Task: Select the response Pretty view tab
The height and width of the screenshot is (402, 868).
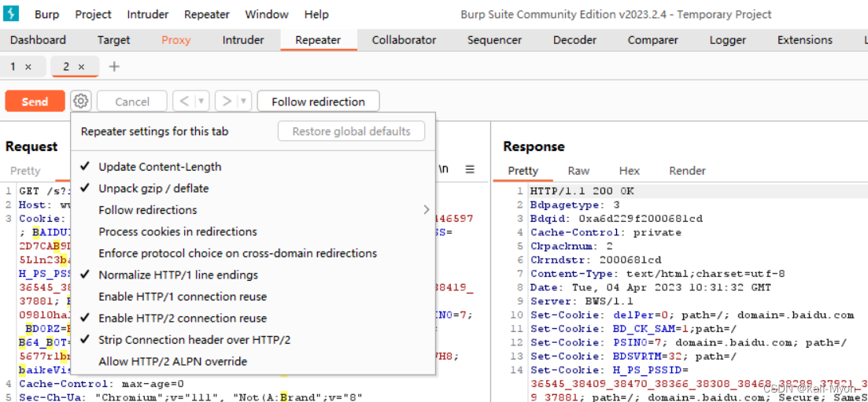Action: point(523,171)
